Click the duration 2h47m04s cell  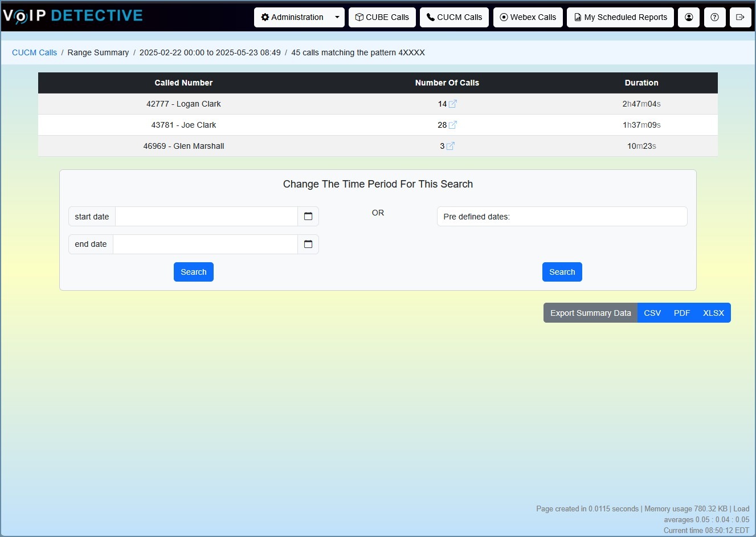pyautogui.click(x=641, y=104)
